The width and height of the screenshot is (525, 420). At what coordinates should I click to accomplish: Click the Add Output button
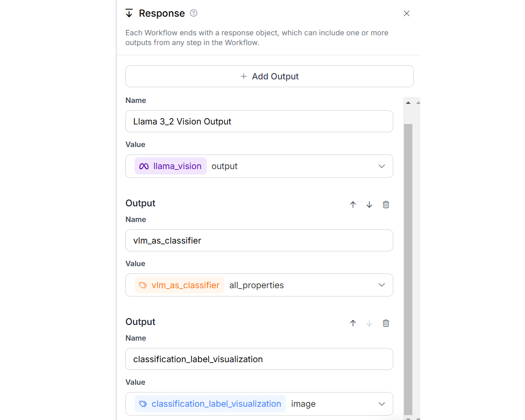tap(269, 76)
